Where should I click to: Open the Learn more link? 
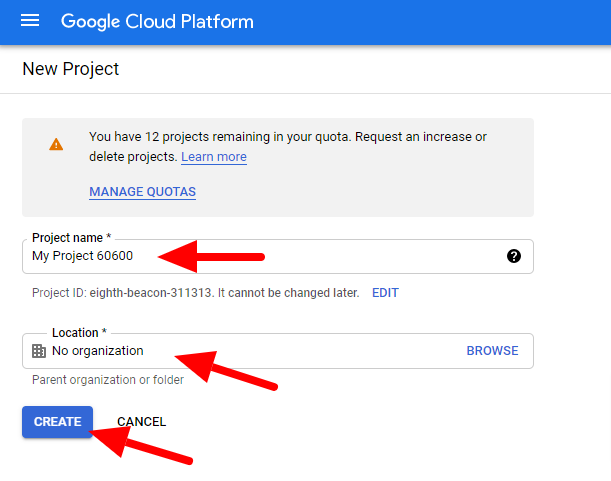214,157
